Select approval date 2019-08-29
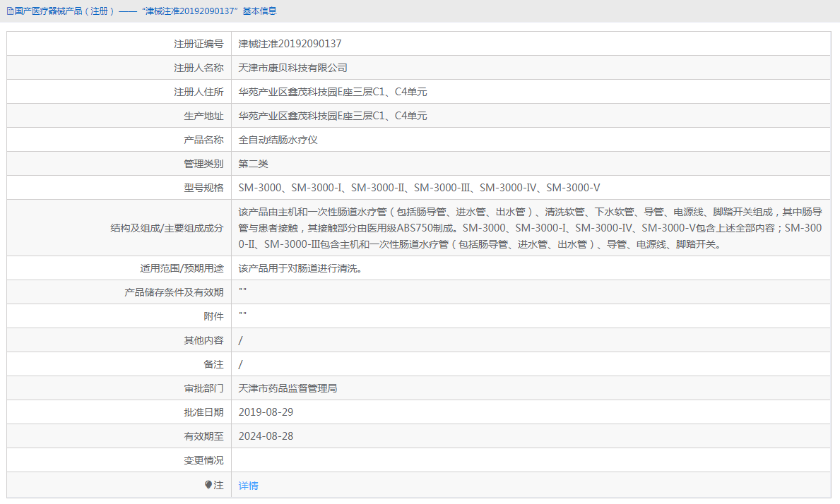840x504 pixels. click(x=266, y=412)
